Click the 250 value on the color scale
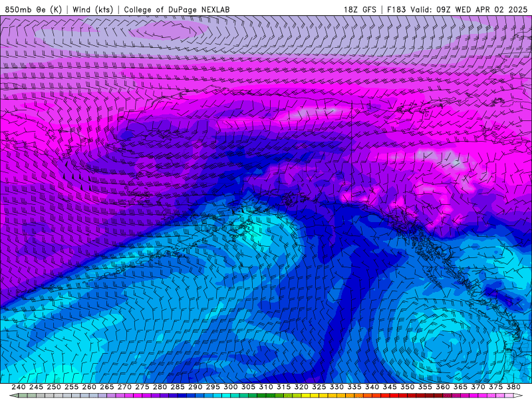Screen dimensions: 532x399 click(x=54, y=387)
